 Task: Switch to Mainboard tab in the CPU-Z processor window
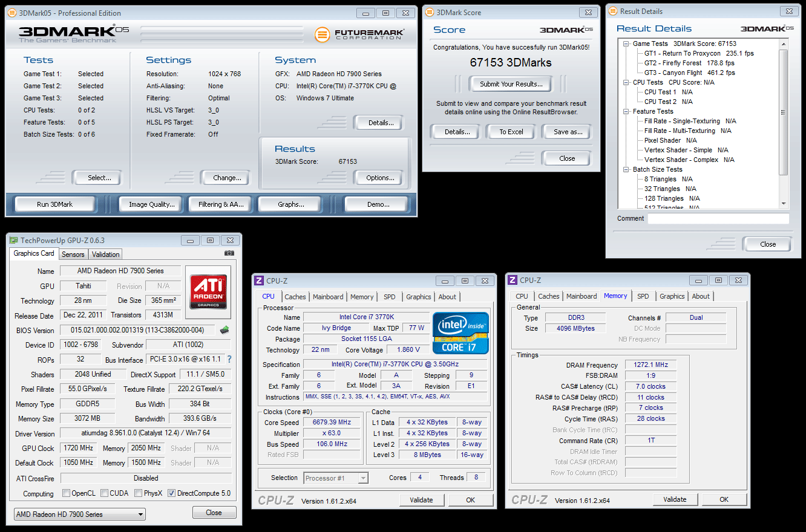point(328,297)
